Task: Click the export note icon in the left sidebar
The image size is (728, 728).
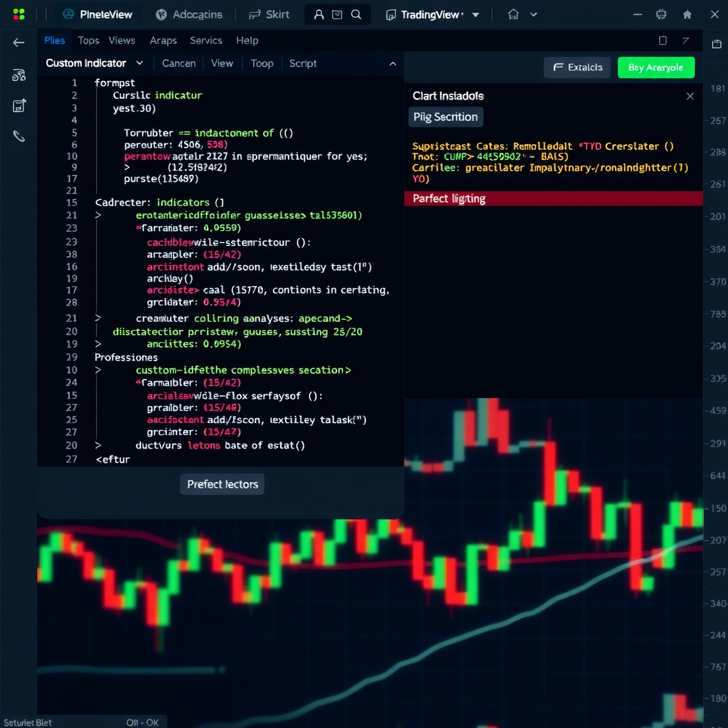Action: [19, 106]
